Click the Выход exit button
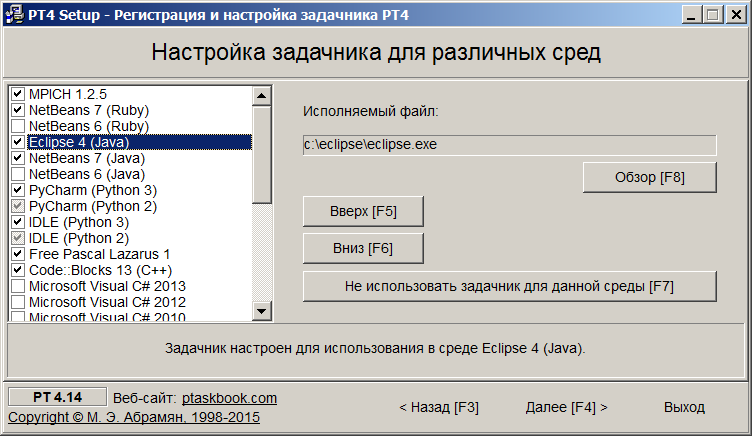 (x=684, y=407)
